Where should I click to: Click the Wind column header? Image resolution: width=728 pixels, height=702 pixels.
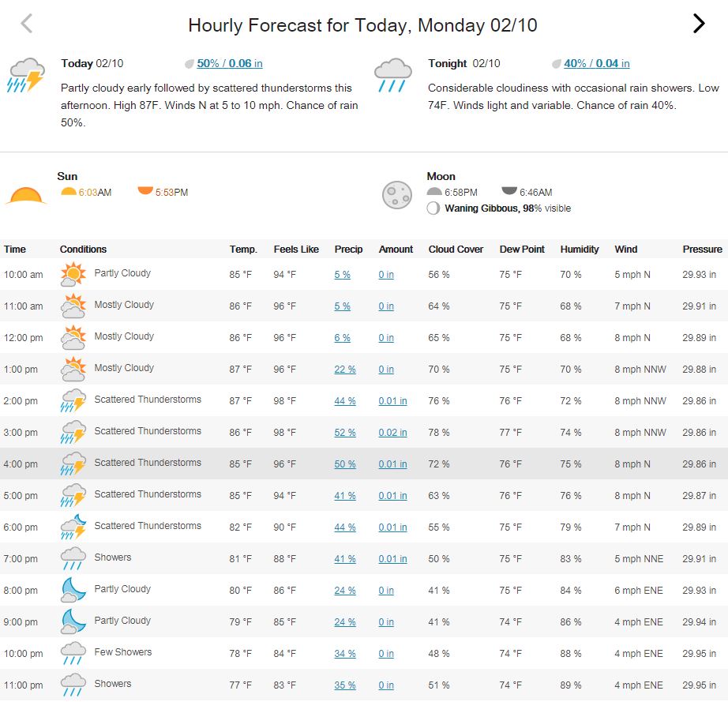(x=626, y=250)
